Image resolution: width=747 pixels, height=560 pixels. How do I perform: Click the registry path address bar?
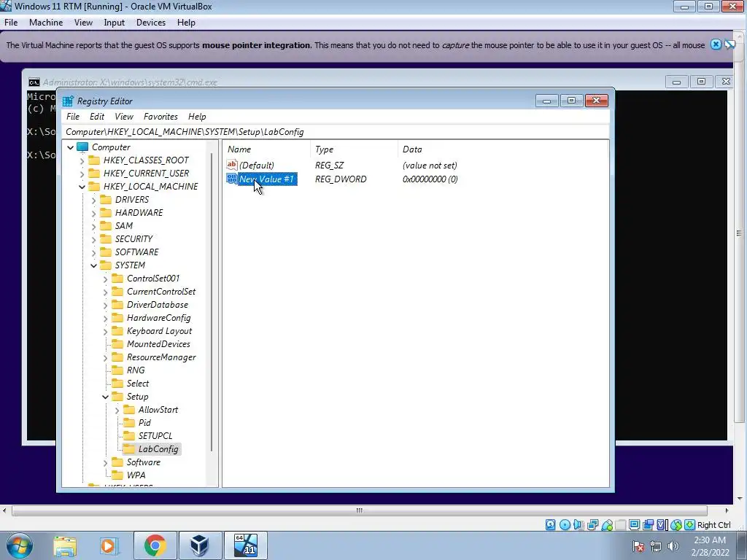(x=336, y=132)
